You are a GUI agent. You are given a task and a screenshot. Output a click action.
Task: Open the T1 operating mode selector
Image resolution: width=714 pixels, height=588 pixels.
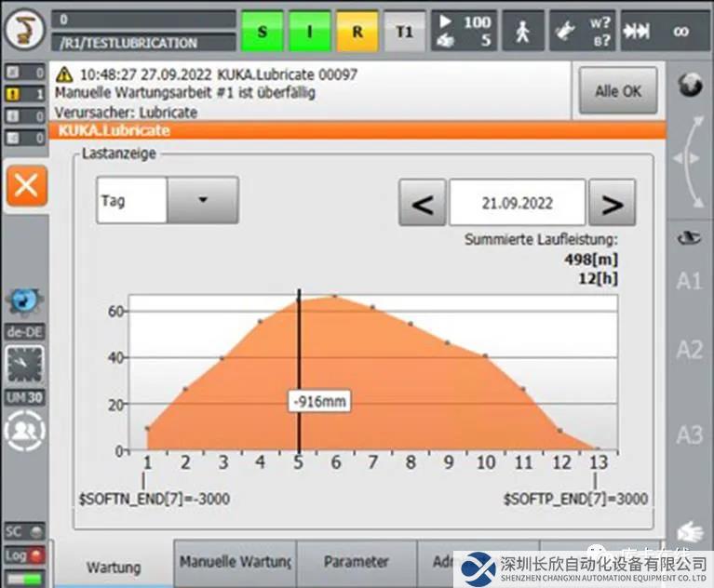click(404, 32)
